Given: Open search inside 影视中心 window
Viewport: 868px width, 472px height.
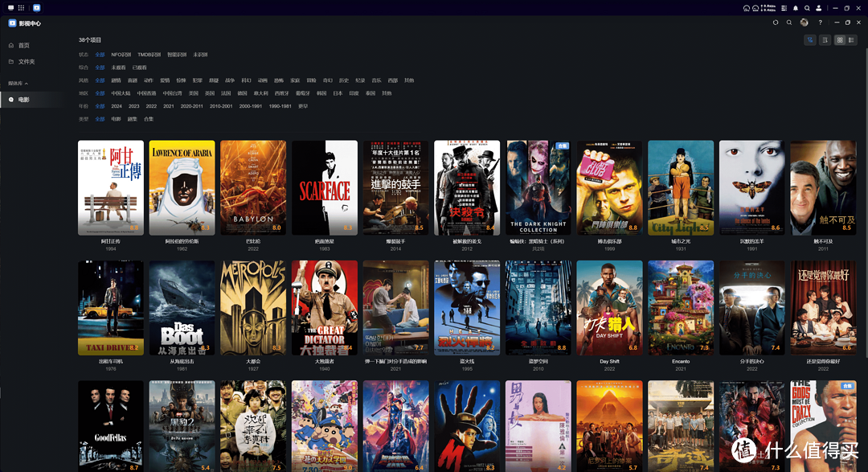Looking at the screenshot, I should coord(789,23).
